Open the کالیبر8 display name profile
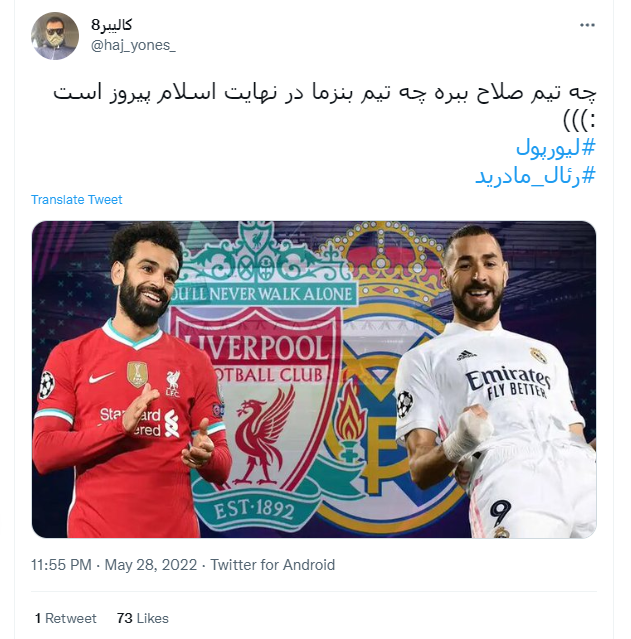The image size is (631, 639). (112, 25)
